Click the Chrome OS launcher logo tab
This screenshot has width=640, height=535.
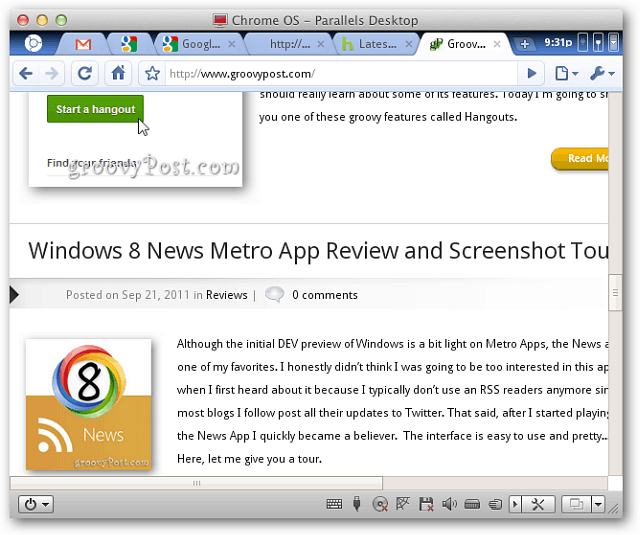coord(33,43)
